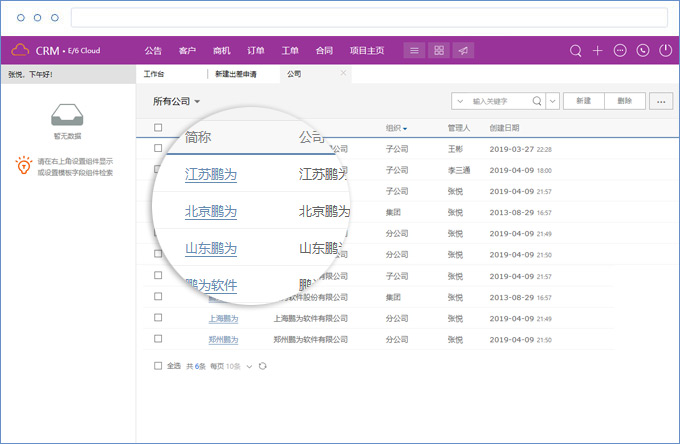Click the plus icon in the header
The image size is (680, 444).
tap(597, 50)
